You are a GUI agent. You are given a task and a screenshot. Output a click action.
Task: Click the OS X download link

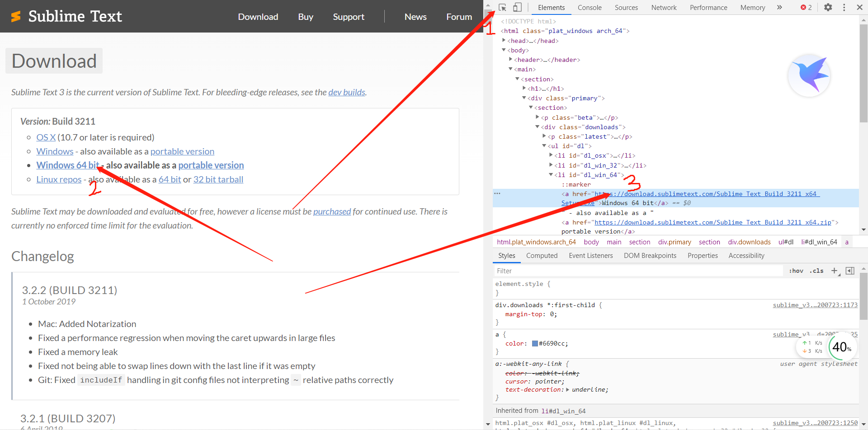(46, 137)
